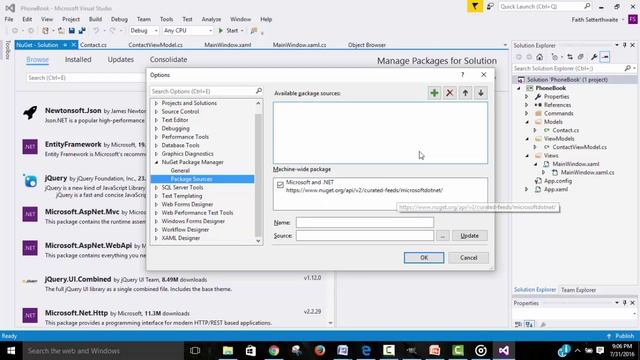Image resolution: width=640 pixels, height=360 pixels.
Task: Select App.config in Solution Explorer
Action: click(558, 181)
